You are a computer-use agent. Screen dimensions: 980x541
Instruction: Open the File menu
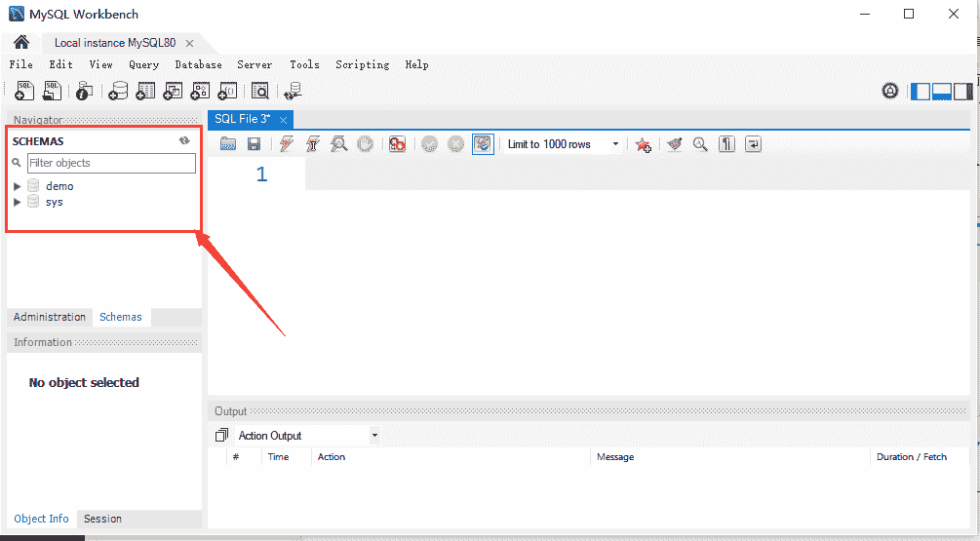point(20,64)
